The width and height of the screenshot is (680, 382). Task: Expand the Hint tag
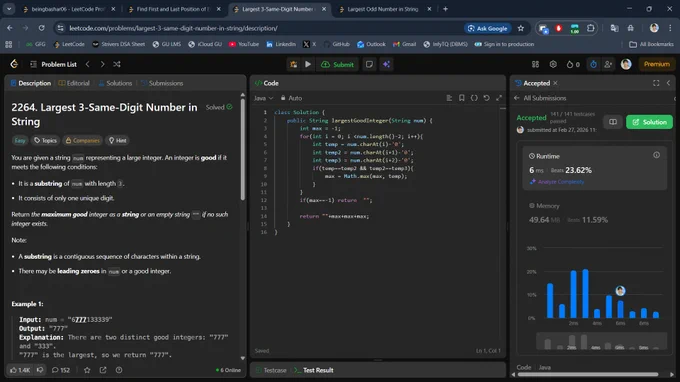(118, 140)
